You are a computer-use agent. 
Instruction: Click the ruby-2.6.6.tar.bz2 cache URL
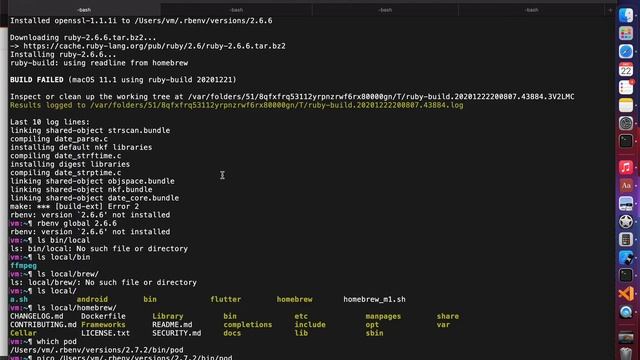[x=154, y=46]
